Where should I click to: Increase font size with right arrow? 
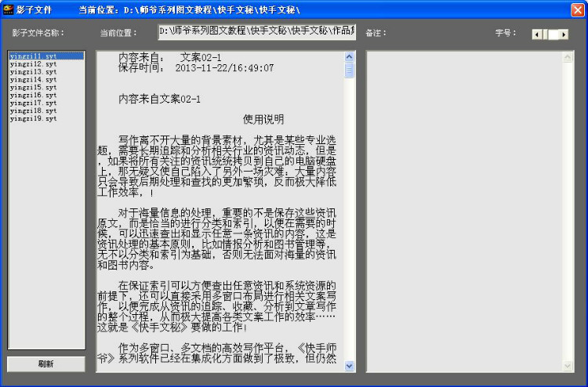(564, 34)
